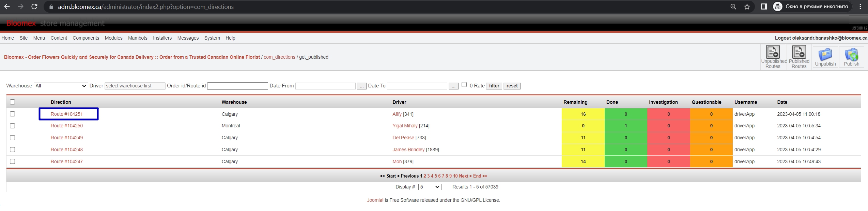Check the box for Route #104249
Viewport: 868px width, 211px height.
(x=13, y=138)
